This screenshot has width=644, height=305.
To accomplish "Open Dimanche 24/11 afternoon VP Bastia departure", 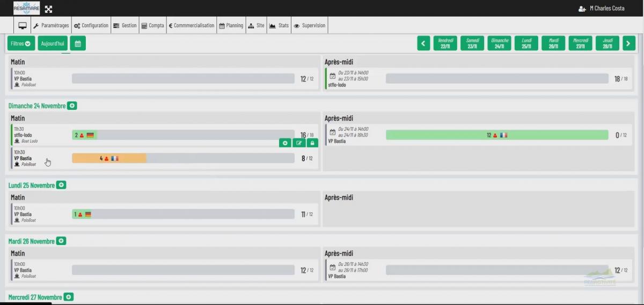I will coord(478,135).
